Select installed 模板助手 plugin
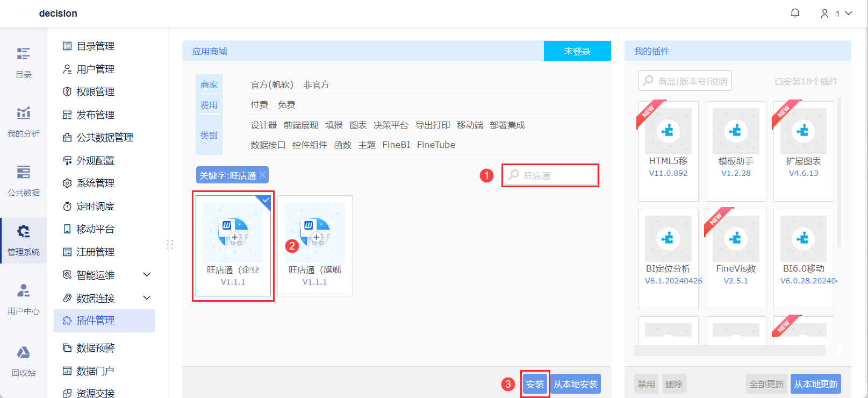Viewport: 868px width, 398px height. tap(736, 151)
